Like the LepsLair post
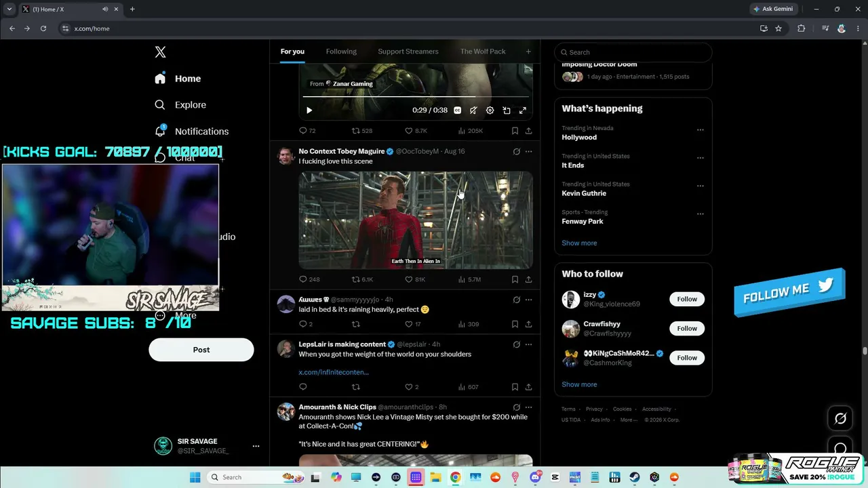868x488 pixels. [x=412, y=387]
